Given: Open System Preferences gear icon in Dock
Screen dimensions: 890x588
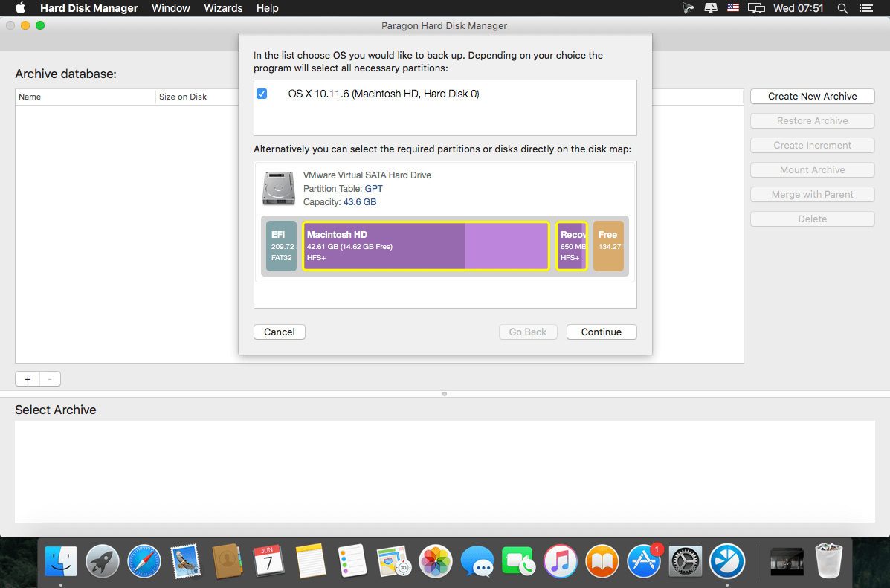Looking at the screenshot, I should coord(685,561).
